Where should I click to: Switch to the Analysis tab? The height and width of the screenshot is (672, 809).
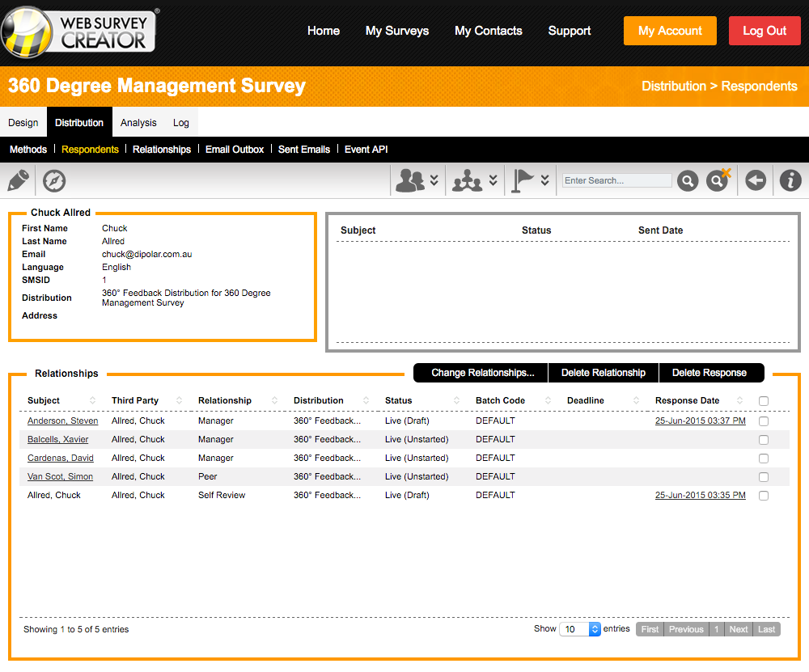(x=138, y=123)
